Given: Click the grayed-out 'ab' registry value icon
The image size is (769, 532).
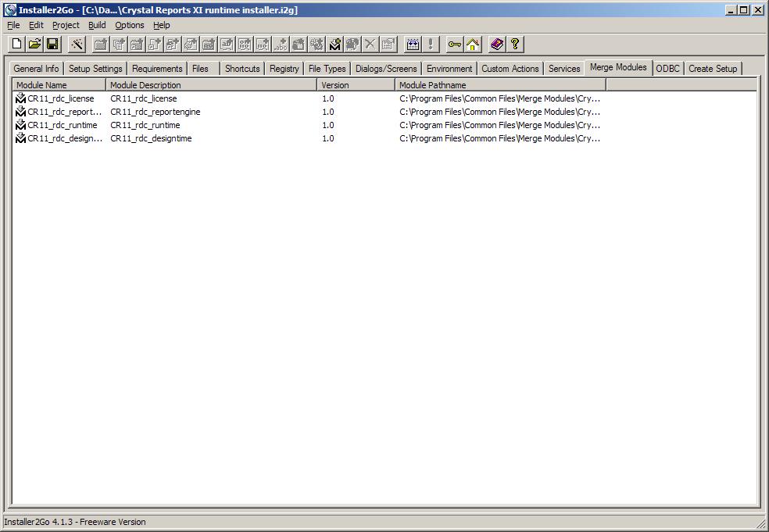Looking at the screenshot, I should tap(227, 44).
